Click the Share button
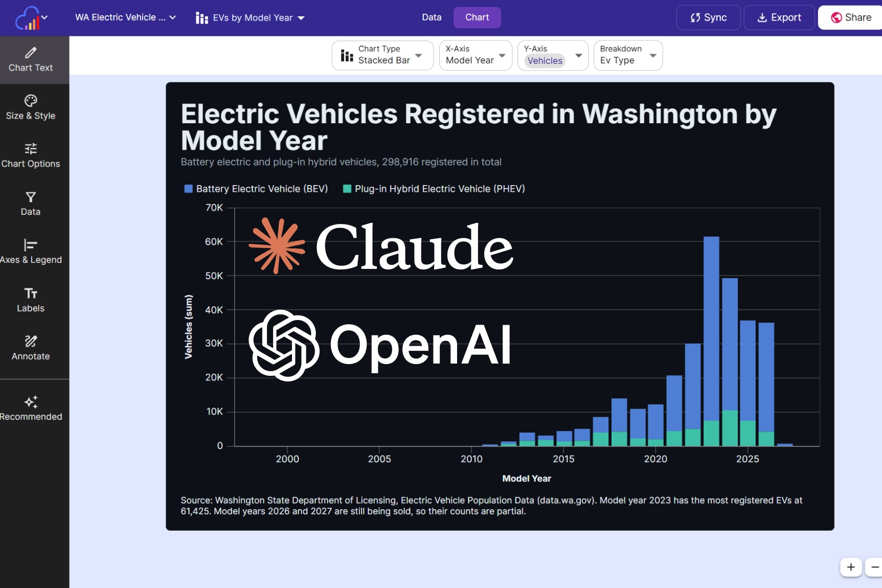882x588 pixels. [x=851, y=17]
